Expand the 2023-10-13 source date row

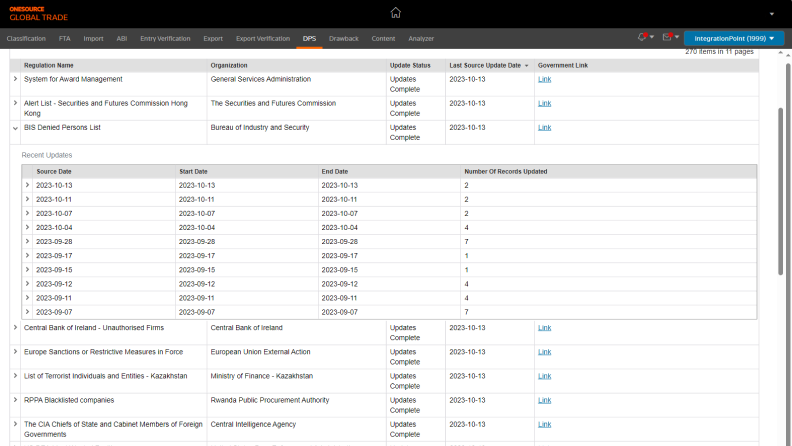point(27,185)
